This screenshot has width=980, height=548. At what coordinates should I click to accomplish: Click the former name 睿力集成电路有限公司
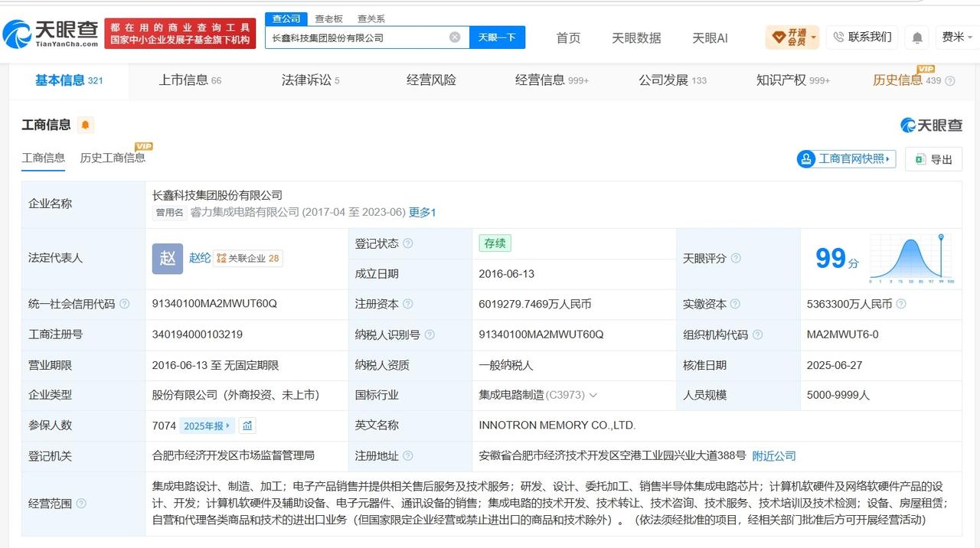(x=244, y=212)
